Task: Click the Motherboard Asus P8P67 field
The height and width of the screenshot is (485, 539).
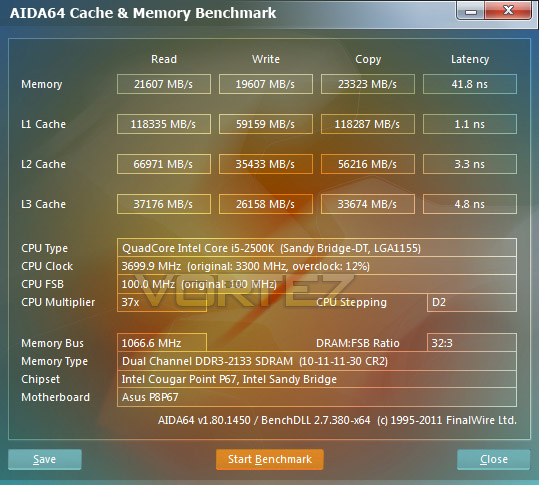Action: 317,397
